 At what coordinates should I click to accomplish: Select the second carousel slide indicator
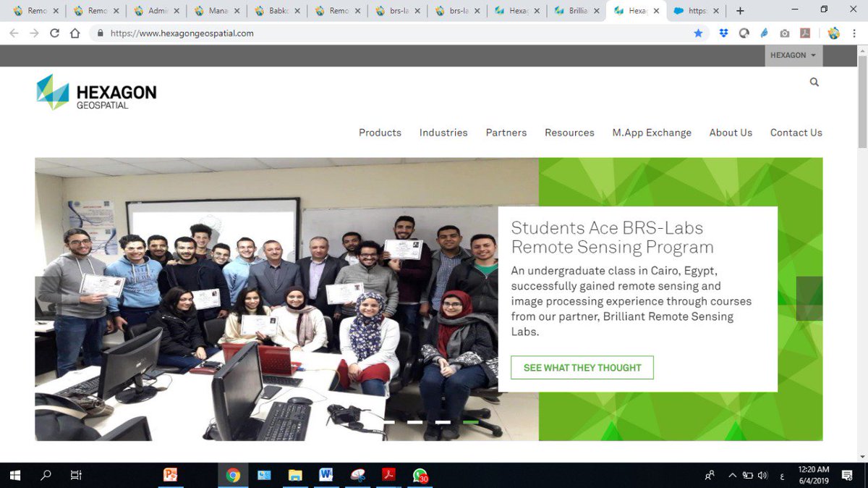[414, 421]
